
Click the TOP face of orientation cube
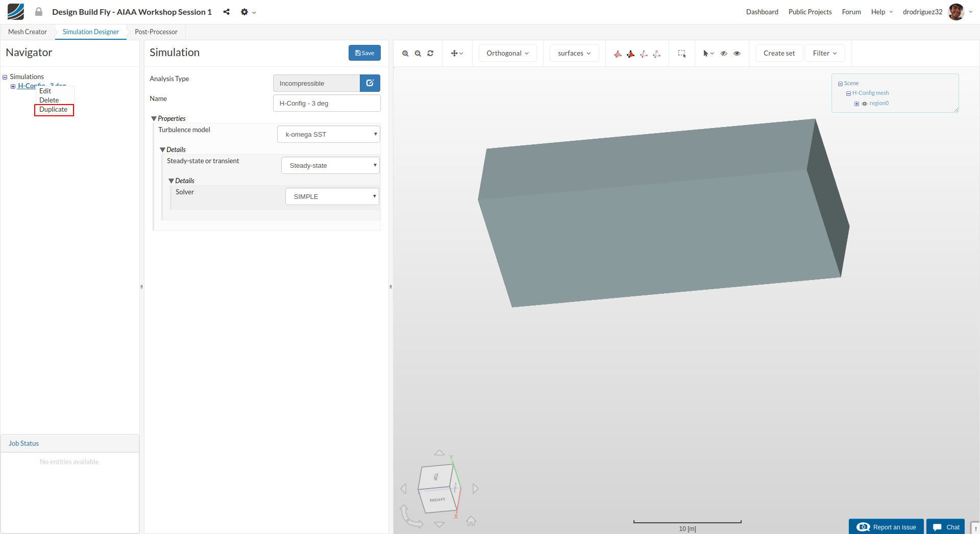click(435, 477)
